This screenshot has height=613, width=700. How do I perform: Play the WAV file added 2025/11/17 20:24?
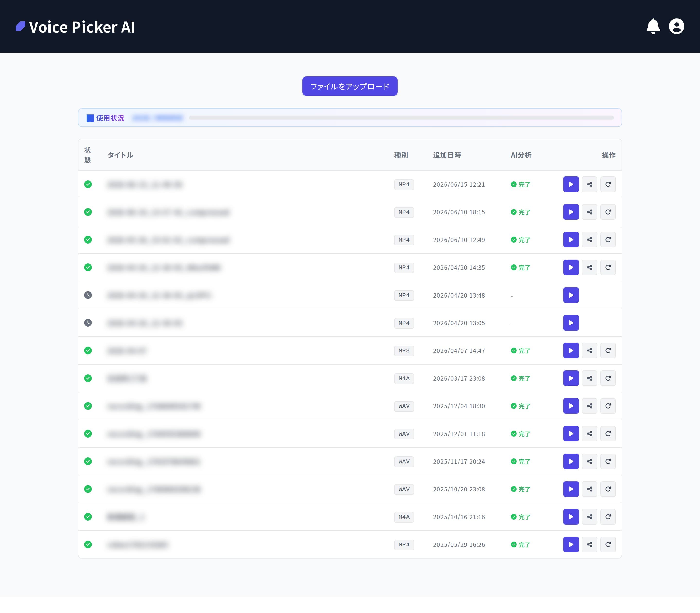tap(571, 462)
